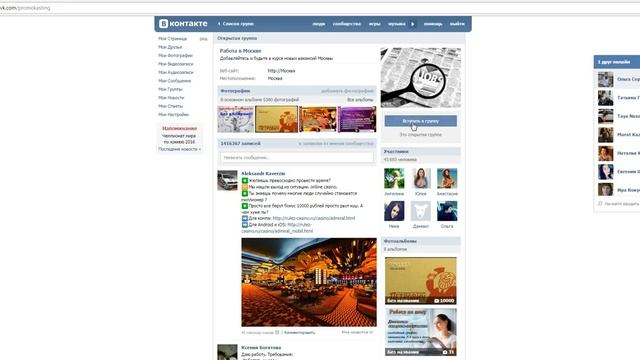Click author name Ксения Богатова

(x=261, y=347)
